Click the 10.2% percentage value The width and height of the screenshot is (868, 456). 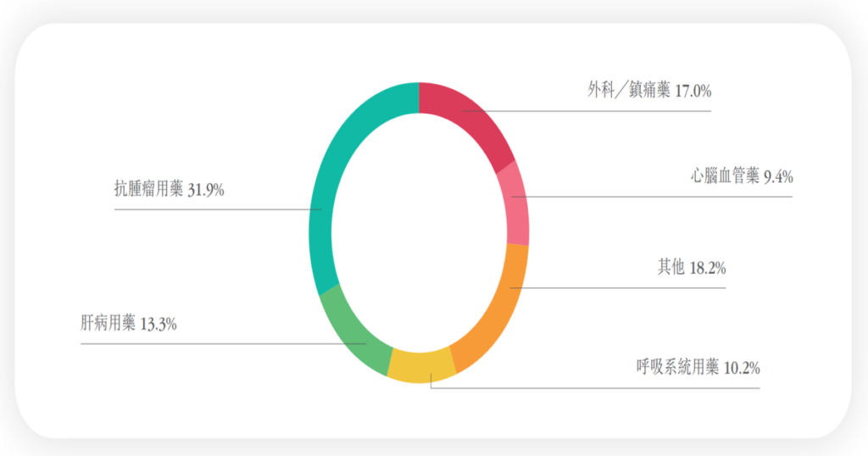[x=742, y=368]
